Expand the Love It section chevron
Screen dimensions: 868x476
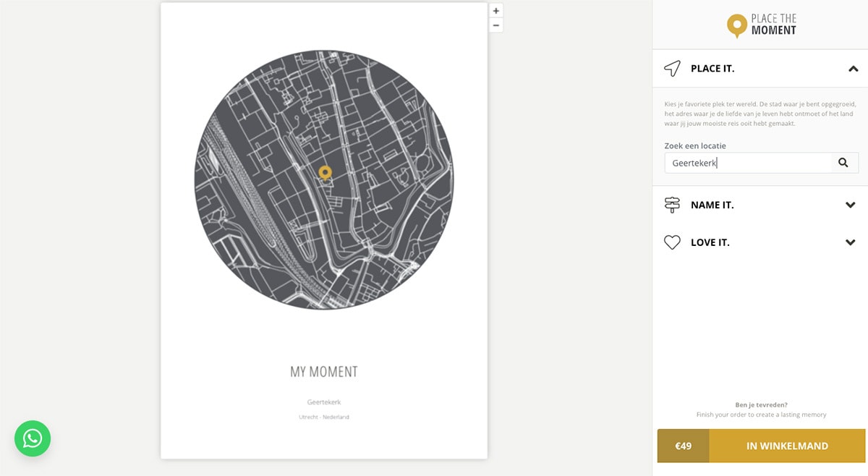click(x=851, y=242)
